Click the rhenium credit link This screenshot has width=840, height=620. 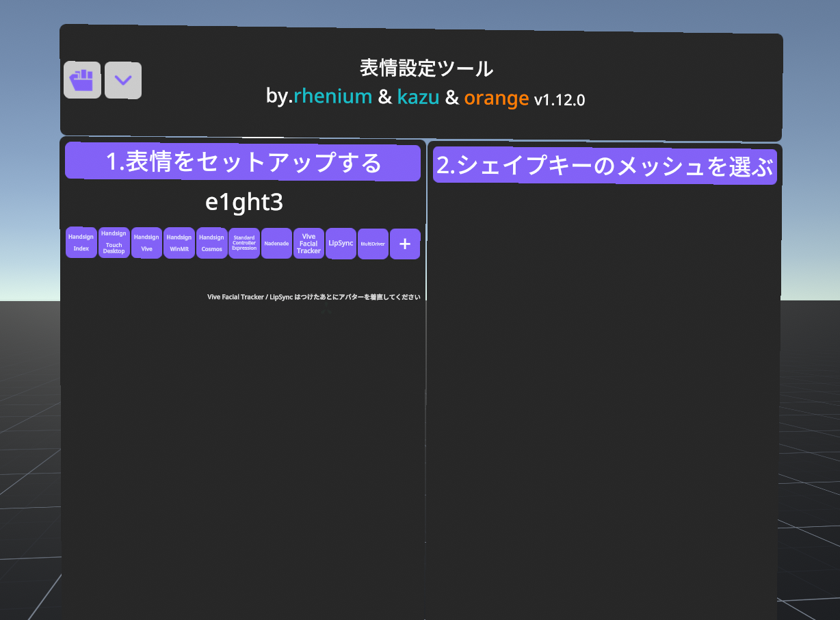point(333,96)
